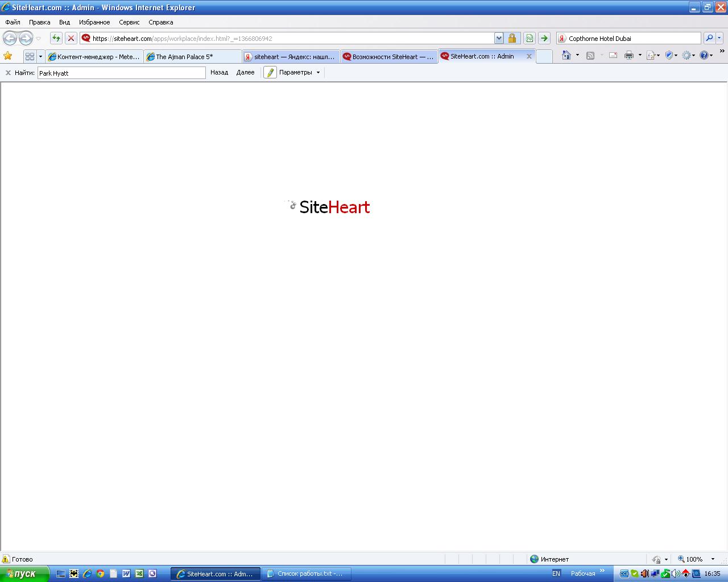Open the Файл menu
The width and height of the screenshot is (728, 582).
(13, 22)
